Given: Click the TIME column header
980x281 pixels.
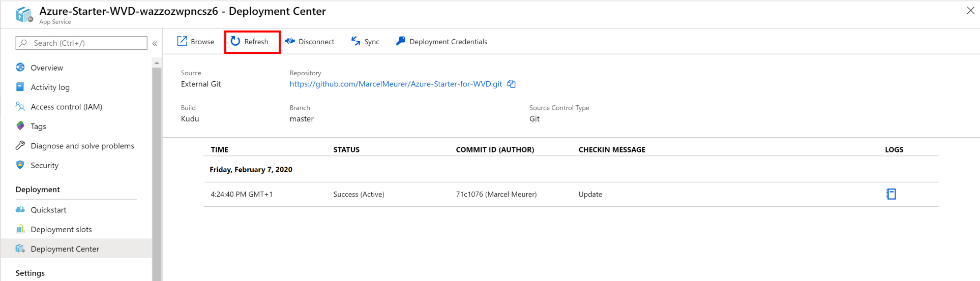Looking at the screenshot, I should click(220, 149).
